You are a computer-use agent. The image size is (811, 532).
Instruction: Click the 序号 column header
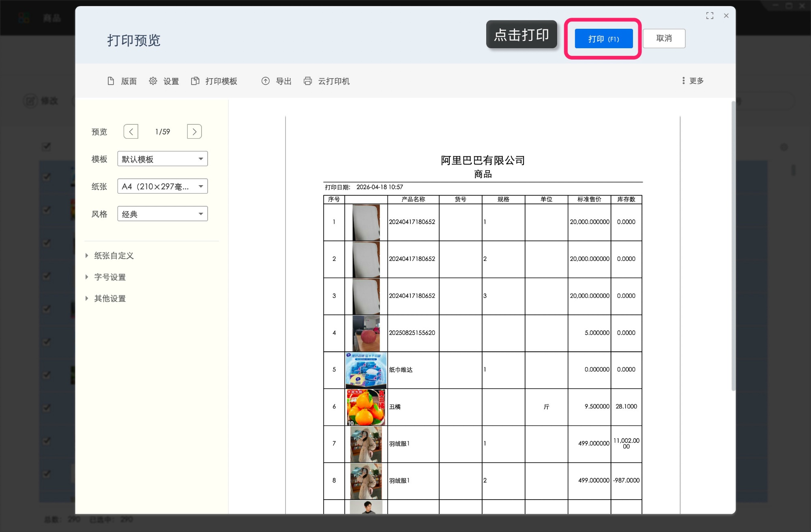(334, 199)
